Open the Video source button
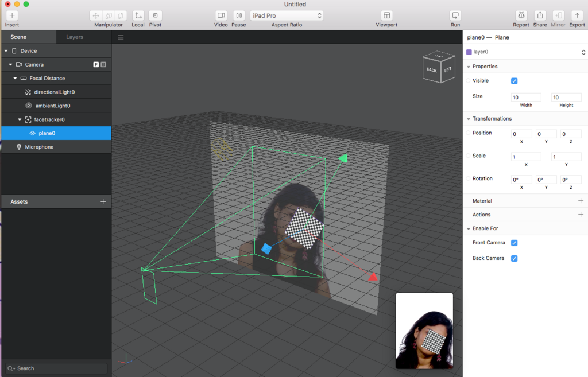Viewport: 588px width, 377px height. coord(221,15)
